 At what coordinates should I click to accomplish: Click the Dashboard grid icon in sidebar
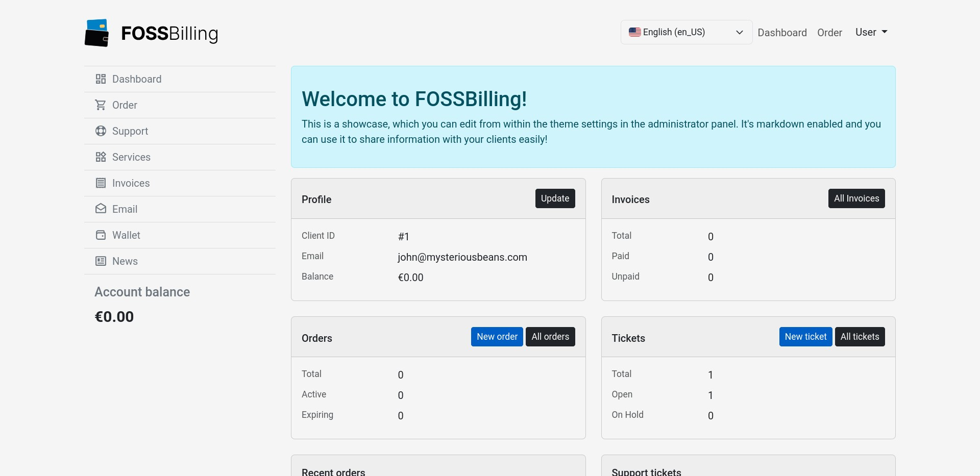[x=101, y=79]
